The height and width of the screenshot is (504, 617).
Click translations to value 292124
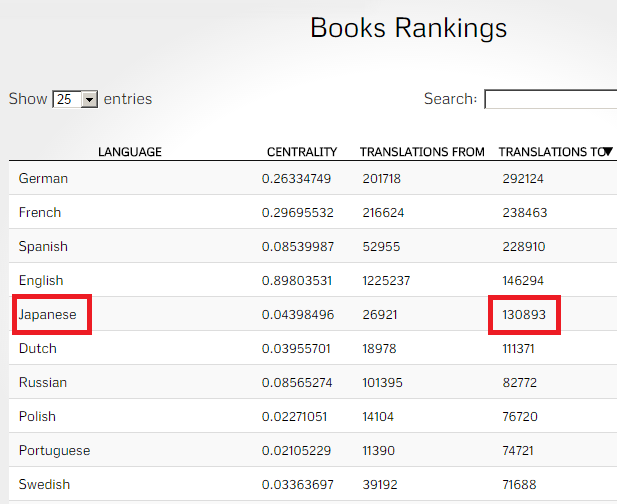point(523,179)
